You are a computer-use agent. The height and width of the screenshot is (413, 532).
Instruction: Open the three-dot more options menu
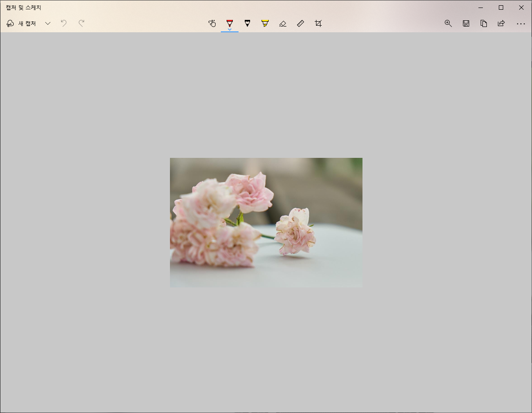point(521,23)
